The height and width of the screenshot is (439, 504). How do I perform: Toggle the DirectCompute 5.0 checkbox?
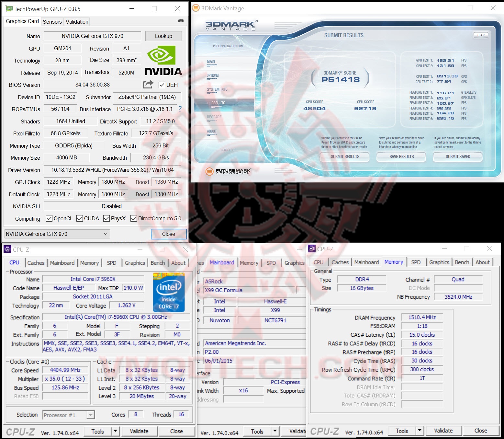[x=133, y=218]
